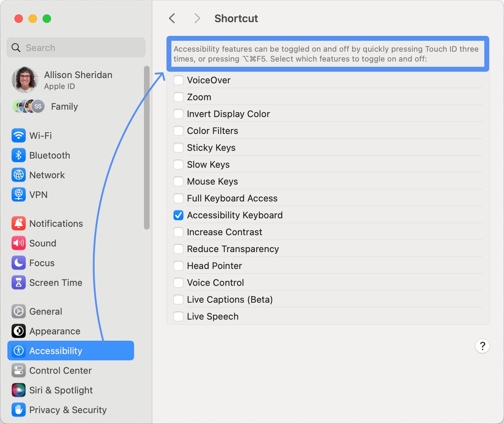This screenshot has height=424, width=504.
Task: Click the Screen Time hourglass icon
Action: click(19, 282)
